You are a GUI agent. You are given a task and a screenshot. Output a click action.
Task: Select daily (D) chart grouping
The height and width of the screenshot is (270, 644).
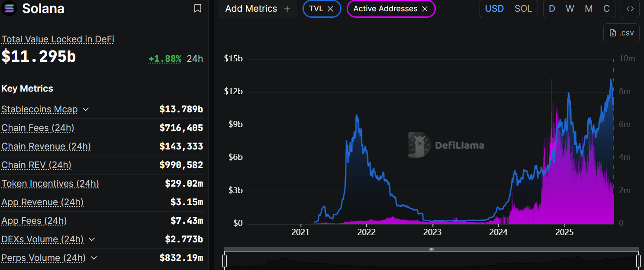point(552,9)
